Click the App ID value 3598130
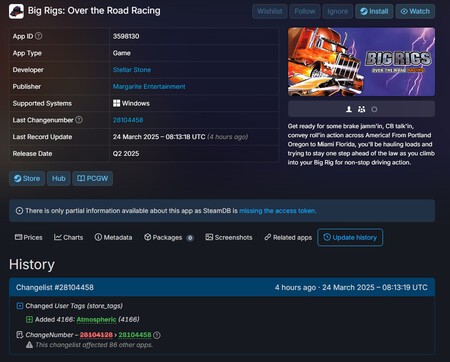Screen dimensions: 450x362 click(x=126, y=36)
